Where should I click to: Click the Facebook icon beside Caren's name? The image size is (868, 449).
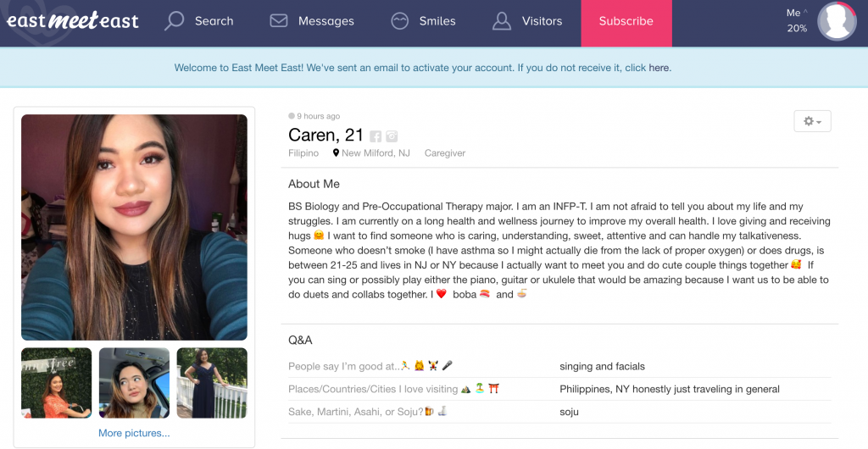click(x=376, y=136)
